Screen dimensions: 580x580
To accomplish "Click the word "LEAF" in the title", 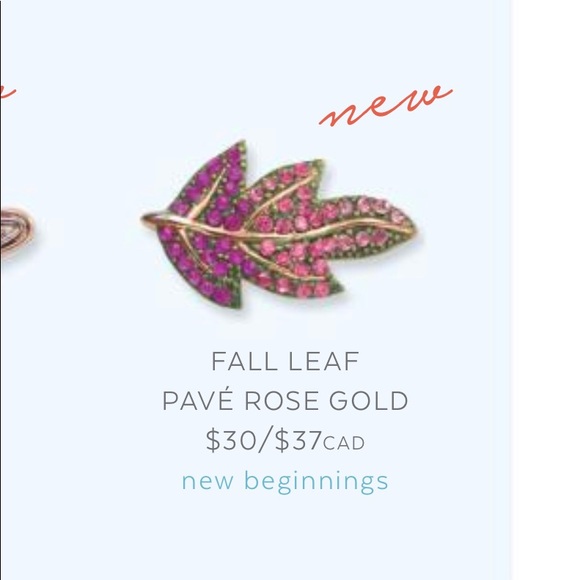I will (323, 361).
